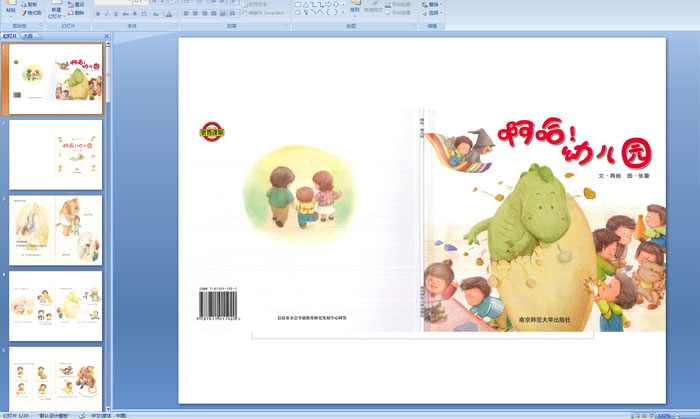This screenshot has height=419, width=700.
Task: Open the Select (选择) dropdown
Action: (432, 13)
